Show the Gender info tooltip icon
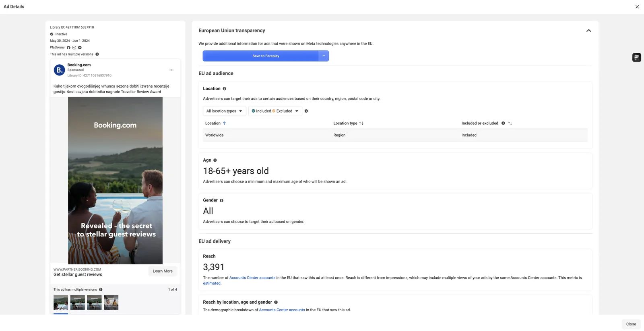Screen dimensions: 644x331 coord(221,201)
